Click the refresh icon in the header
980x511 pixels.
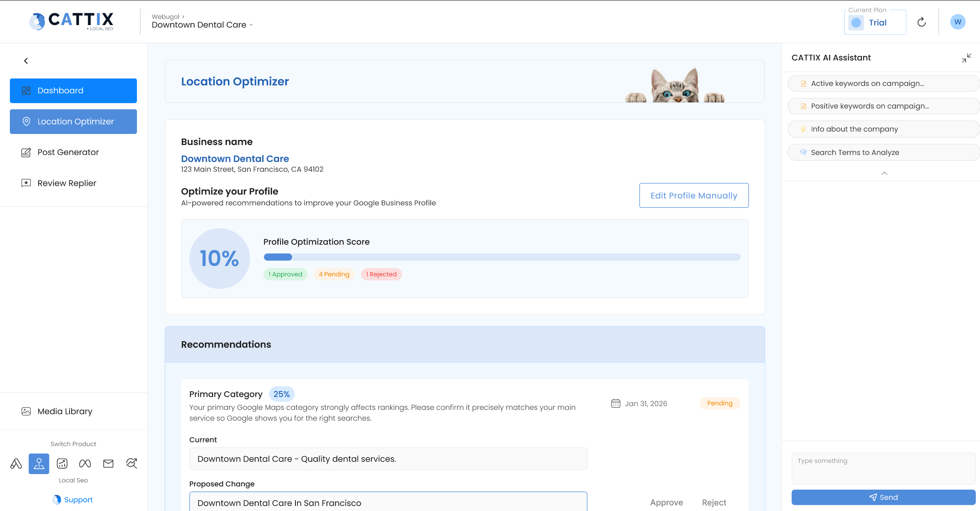922,22
